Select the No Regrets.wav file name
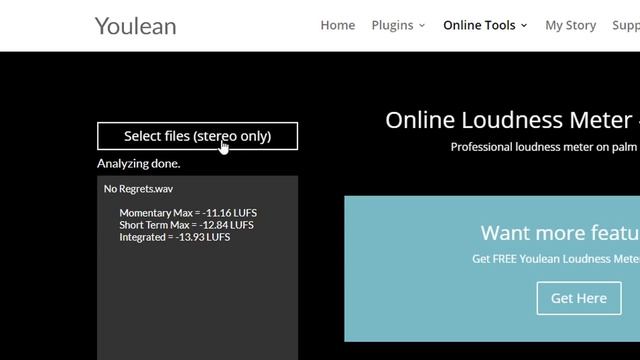The height and width of the screenshot is (360, 640). 138,189
